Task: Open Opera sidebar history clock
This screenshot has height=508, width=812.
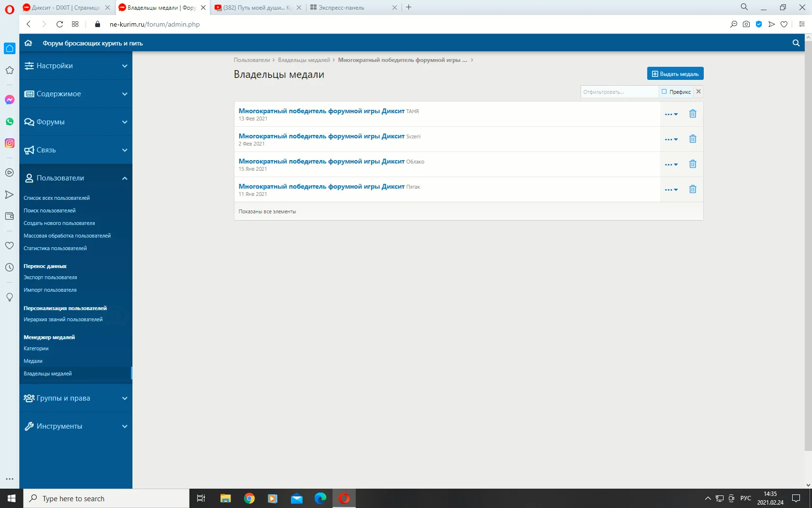Action: (10, 267)
